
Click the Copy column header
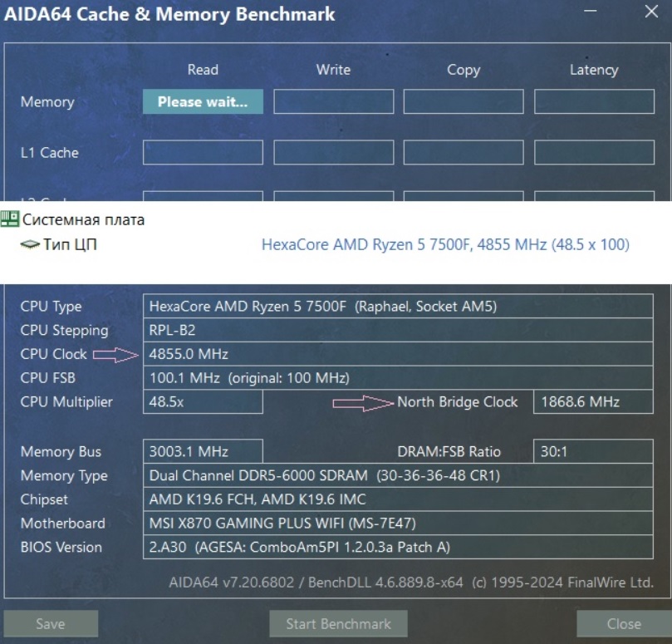(x=464, y=70)
